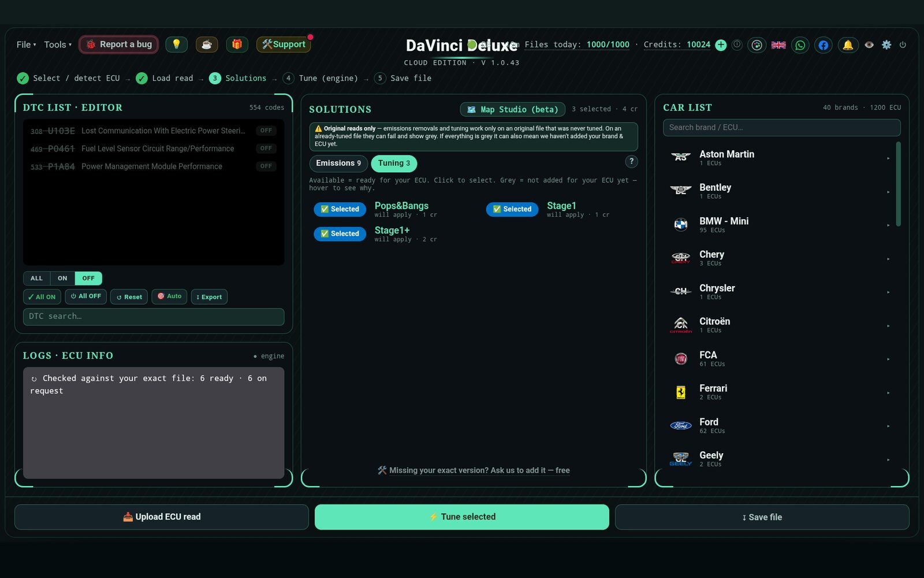The width and height of the screenshot is (924, 578).
Task: Expand FCA ECU list arrow
Action: (888, 360)
